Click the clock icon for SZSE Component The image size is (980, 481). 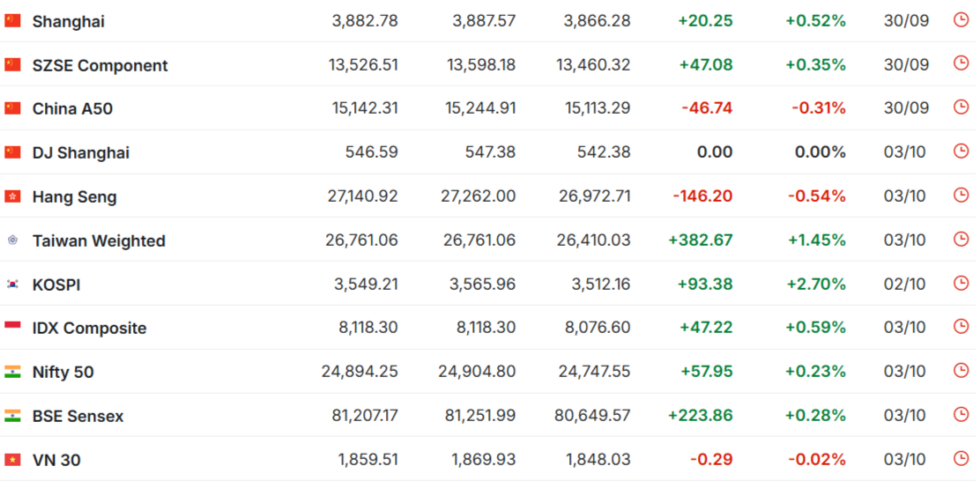[x=961, y=63]
